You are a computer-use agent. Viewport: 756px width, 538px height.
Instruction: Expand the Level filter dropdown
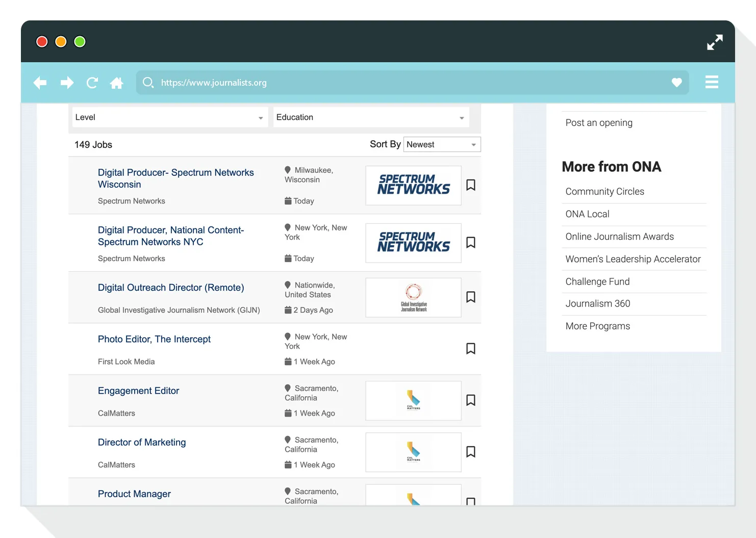point(169,117)
